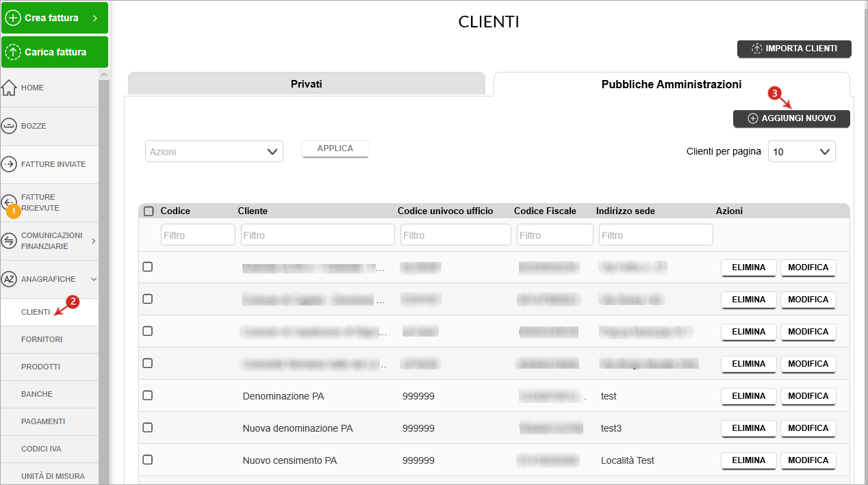
Task: Click the Applica button
Action: coord(335,148)
